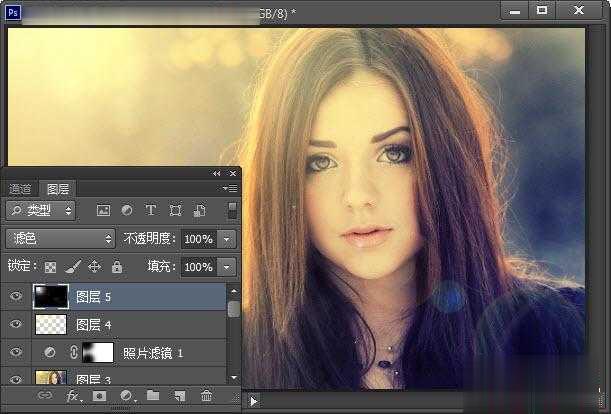Click mask link chain on 照片滤镜 1
The width and height of the screenshot is (611, 414).
pyautogui.click(x=74, y=352)
